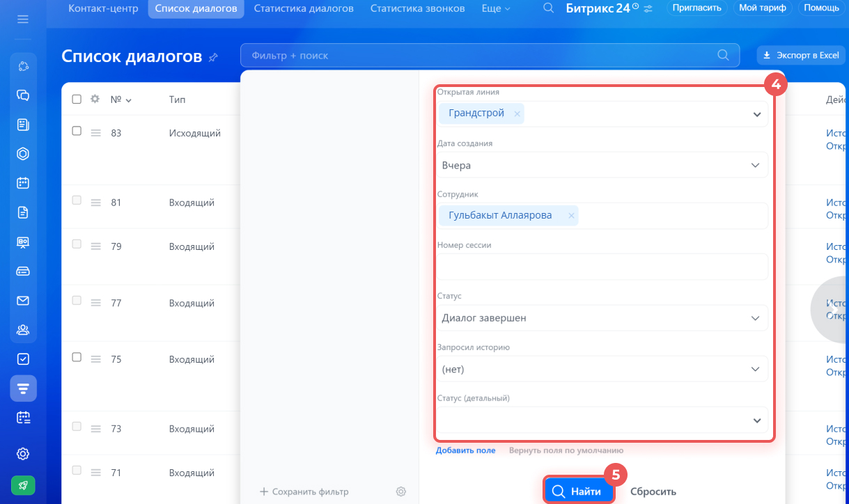Tick the checkbox for dialog 79
This screenshot has height=504, width=849.
[77, 244]
